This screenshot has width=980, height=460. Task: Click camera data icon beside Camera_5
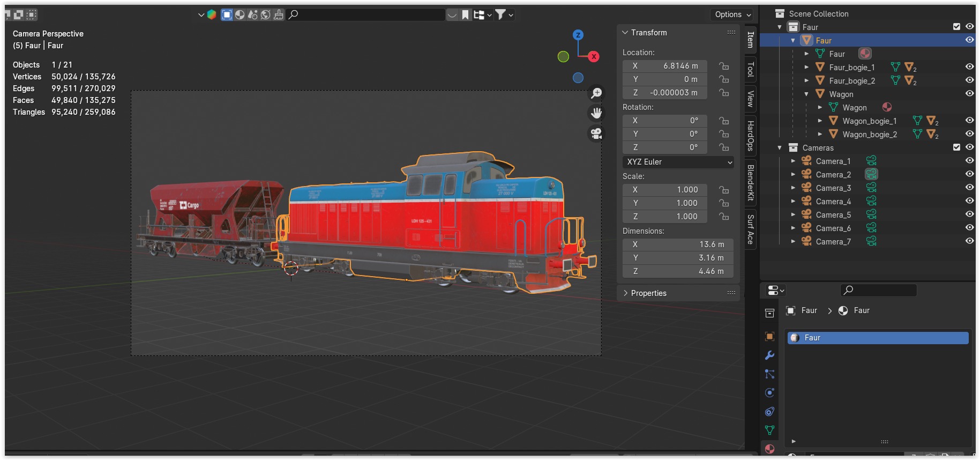[871, 214]
